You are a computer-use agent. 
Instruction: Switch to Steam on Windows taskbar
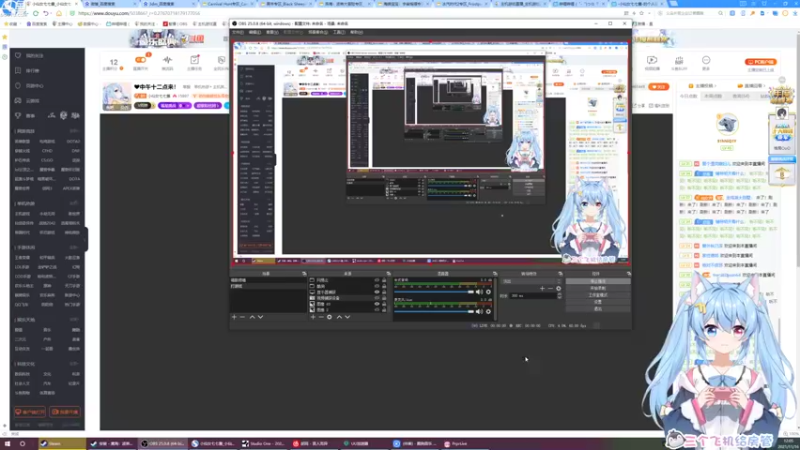[x=62, y=444]
